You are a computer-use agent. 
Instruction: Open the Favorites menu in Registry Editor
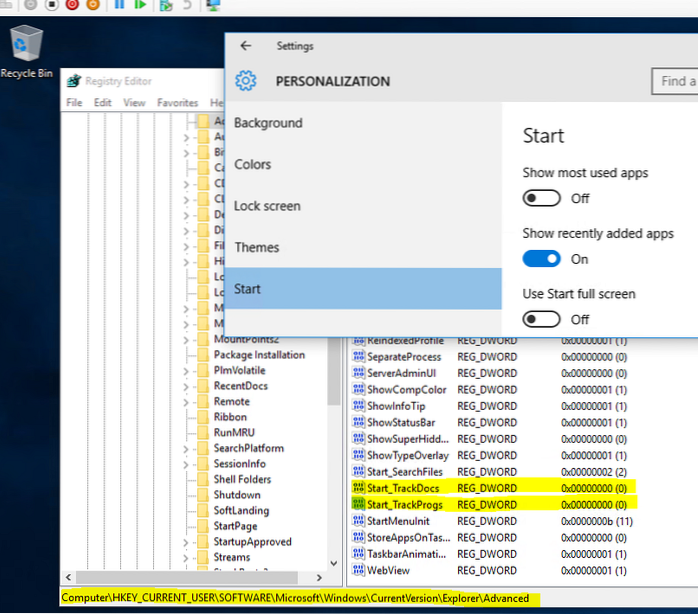click(177, 103)
